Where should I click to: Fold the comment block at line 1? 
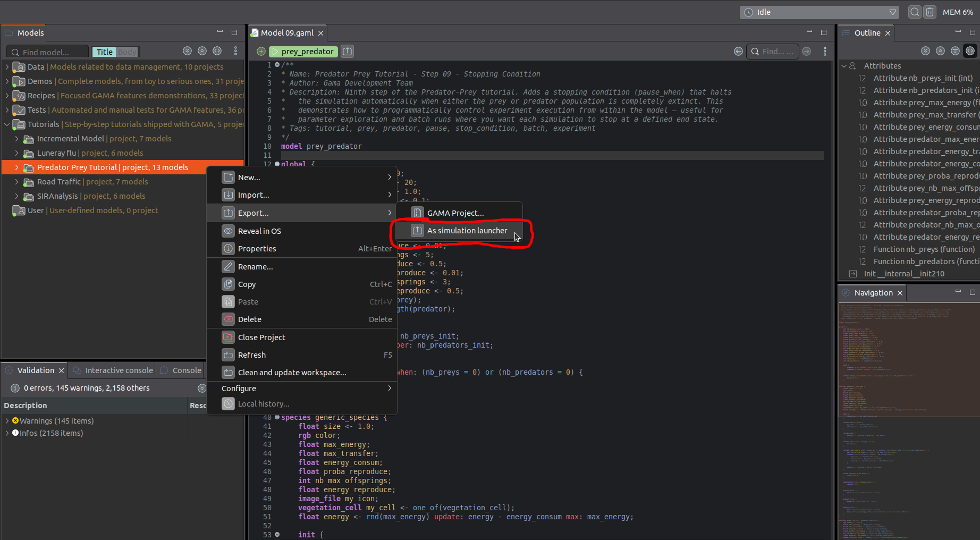[x=277, y=65]
